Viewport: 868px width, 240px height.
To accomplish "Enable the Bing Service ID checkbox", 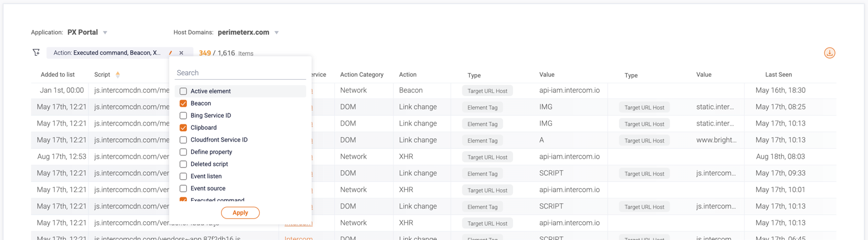I will click(183, 116).
